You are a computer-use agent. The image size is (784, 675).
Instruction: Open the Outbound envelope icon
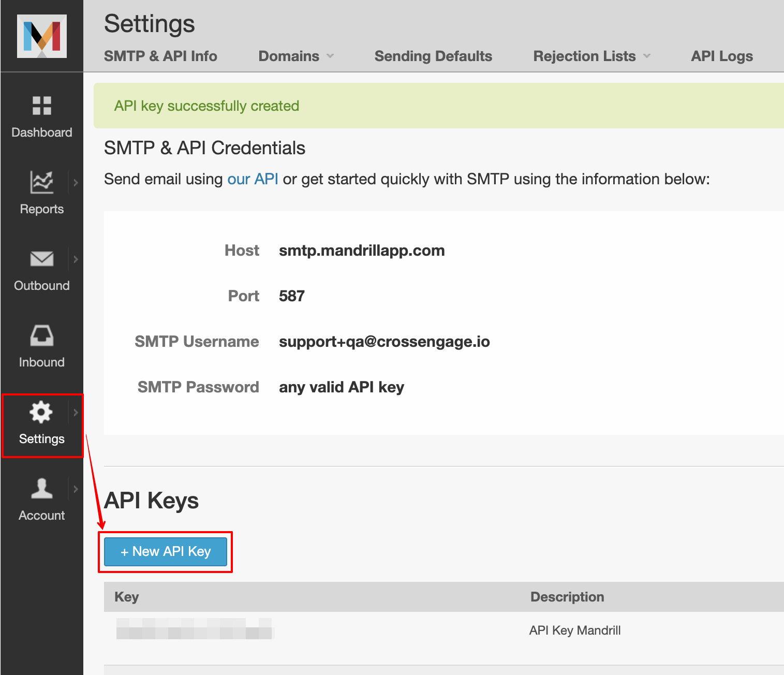pyautogui.click(x=42, y=258)
